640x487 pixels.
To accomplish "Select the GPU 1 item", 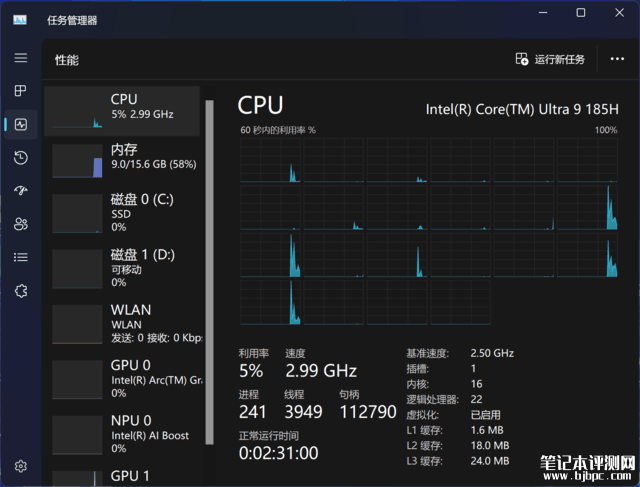I will click(x=122, y=477).
